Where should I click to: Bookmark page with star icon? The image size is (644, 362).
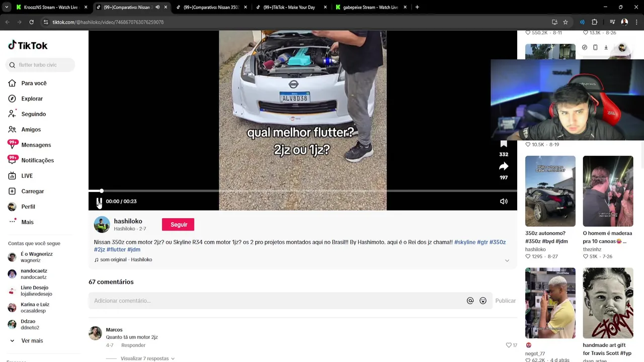click(566, 22)
